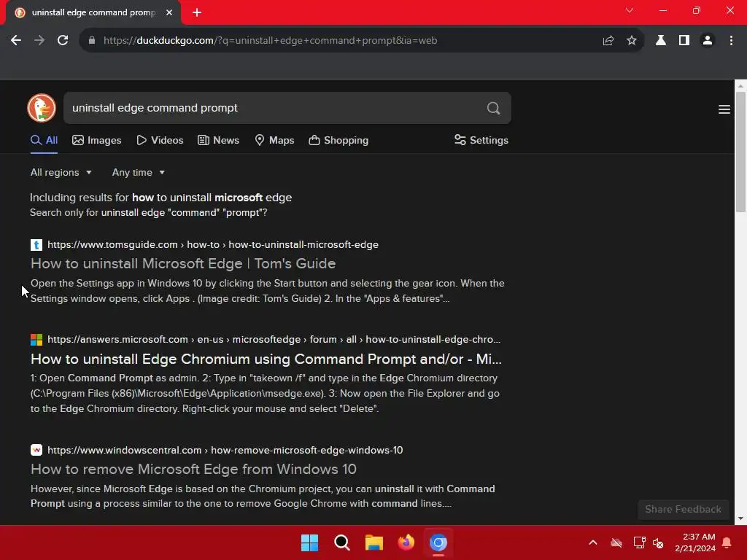Bookmark this page with the star icon
This screenshot has width=747, height=560.
point(632,41)
